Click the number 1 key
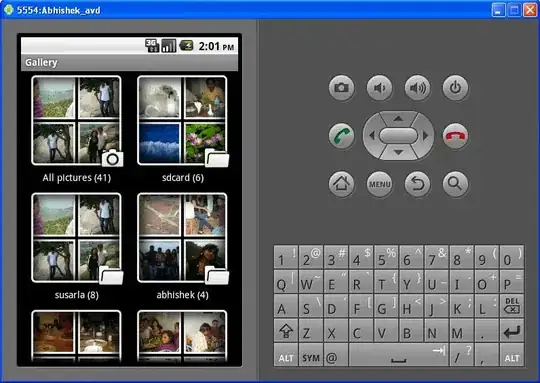The image size is (540, 383). click(286, 257)
